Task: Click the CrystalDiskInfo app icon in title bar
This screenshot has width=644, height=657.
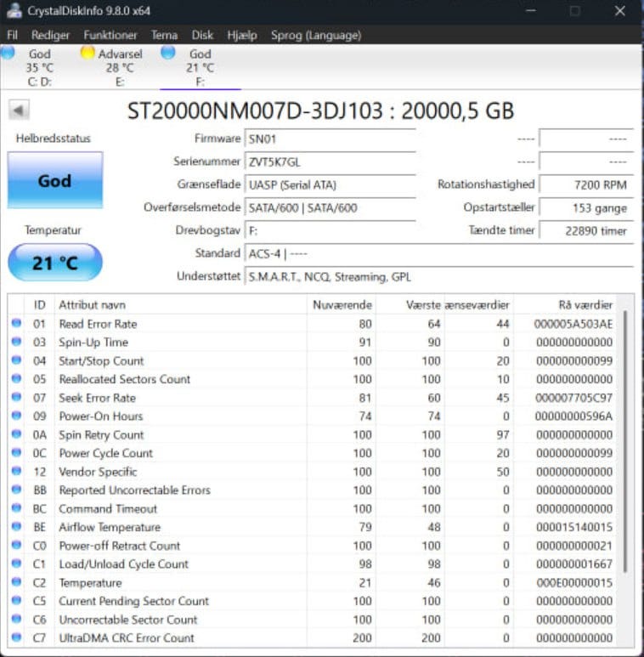Action: click(14, 11)
